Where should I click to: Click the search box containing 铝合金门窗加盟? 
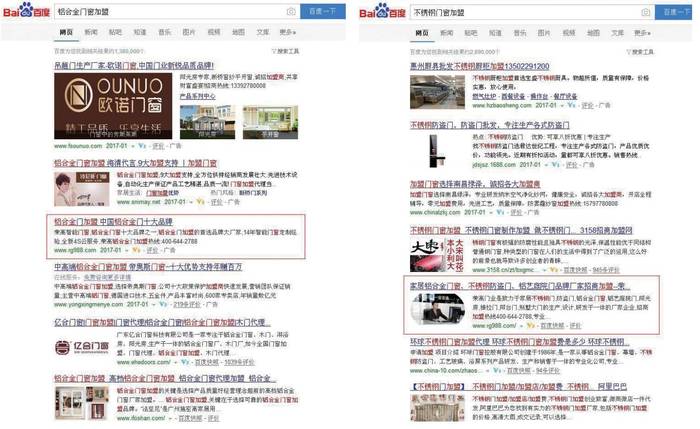(177, 12)
